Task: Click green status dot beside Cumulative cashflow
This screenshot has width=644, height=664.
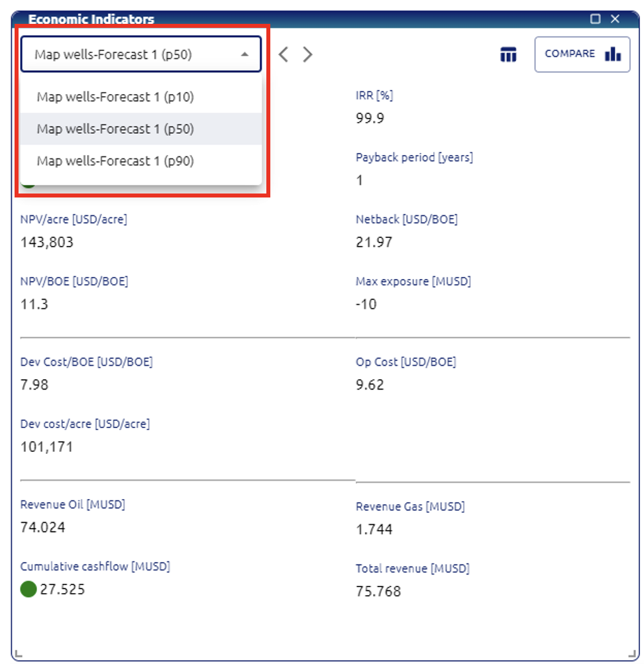Action: tap(28, 589)
